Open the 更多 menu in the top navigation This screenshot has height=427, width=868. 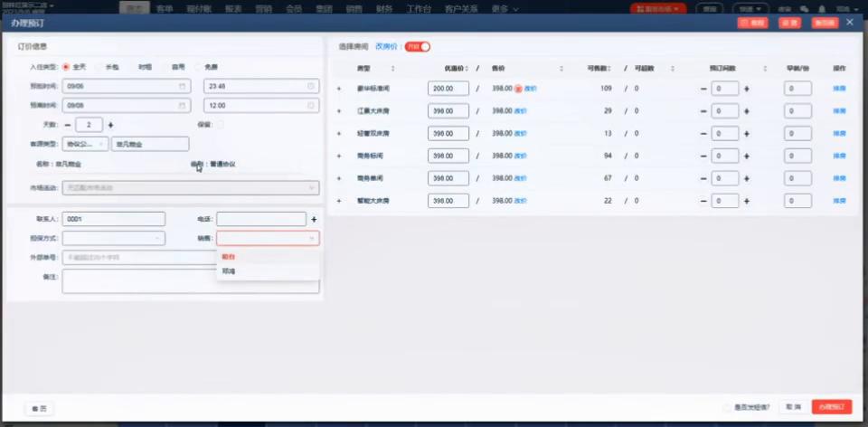point(505,9)
